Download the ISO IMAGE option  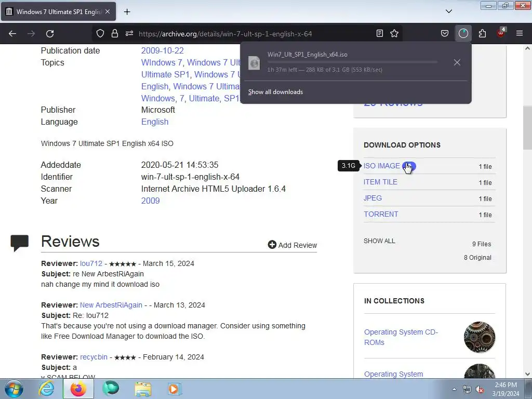coord(382,166)
